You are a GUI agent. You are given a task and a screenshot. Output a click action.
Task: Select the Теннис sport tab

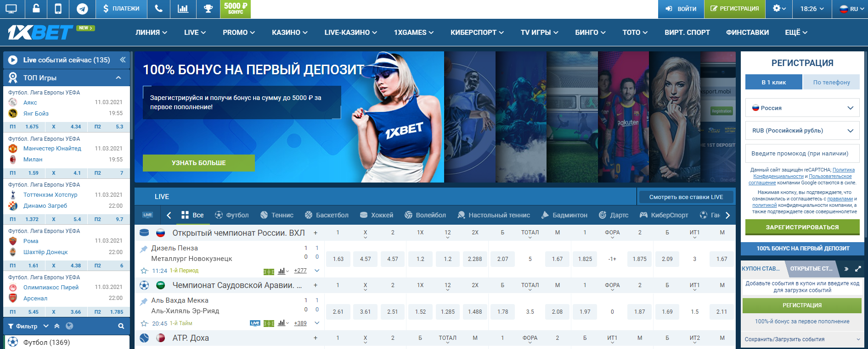tap(276, 215)
